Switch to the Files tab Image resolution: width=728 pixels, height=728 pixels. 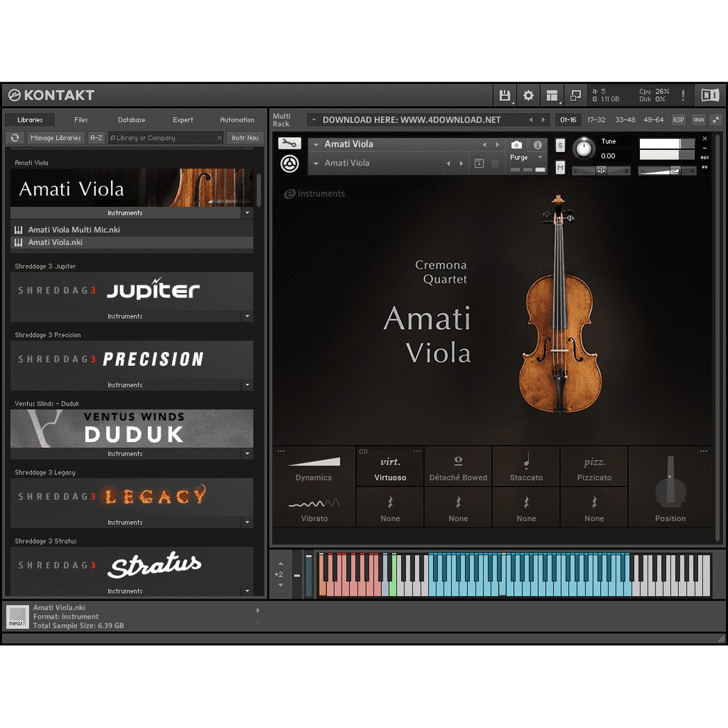pos(80,119)
